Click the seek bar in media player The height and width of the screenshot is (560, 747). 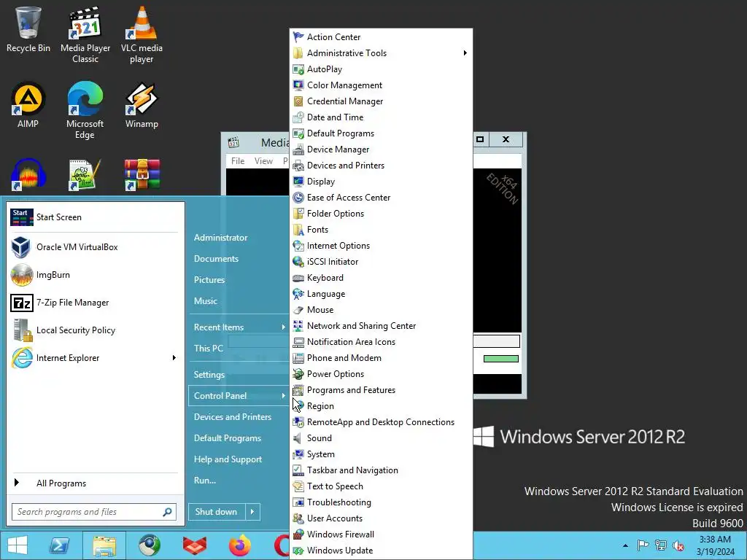pyautogui.click(x=496, y=341)
